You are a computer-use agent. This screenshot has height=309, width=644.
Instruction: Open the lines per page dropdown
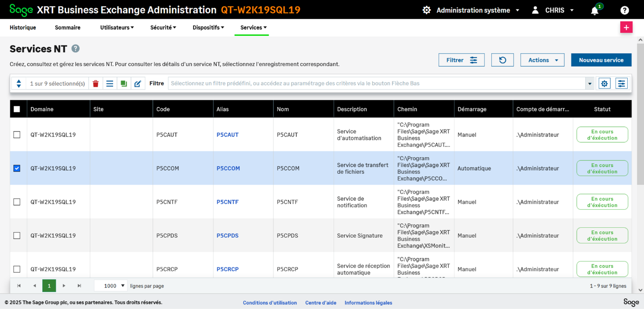[x=111, y=286]
